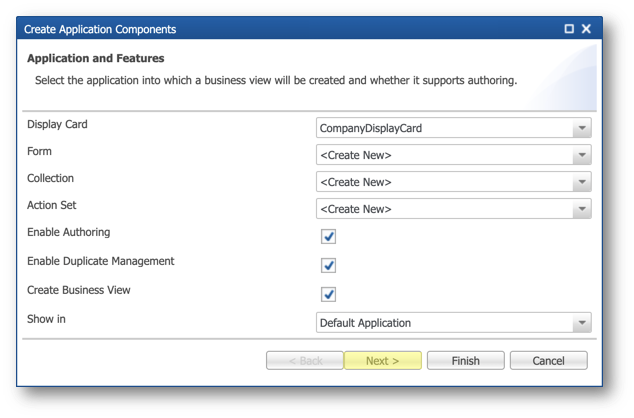Screen dimensions: 634x418
Task: Open the Show in dropdown arrow
Action: pyautogui.click(x=582, y=323)
